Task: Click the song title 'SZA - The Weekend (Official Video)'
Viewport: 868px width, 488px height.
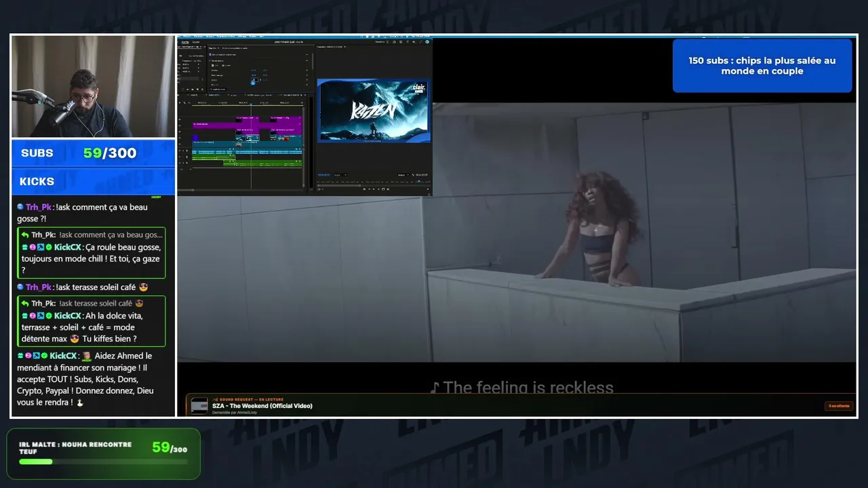Action: [262, 406]
